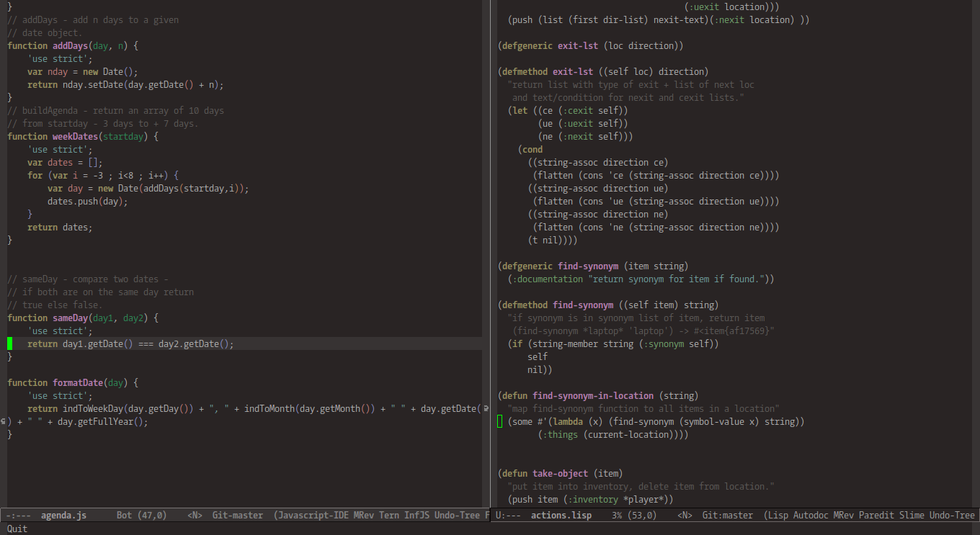Click the 3% position indicator in actions.lisp mode line
The image size is (980, 535).
click(617, 516)
